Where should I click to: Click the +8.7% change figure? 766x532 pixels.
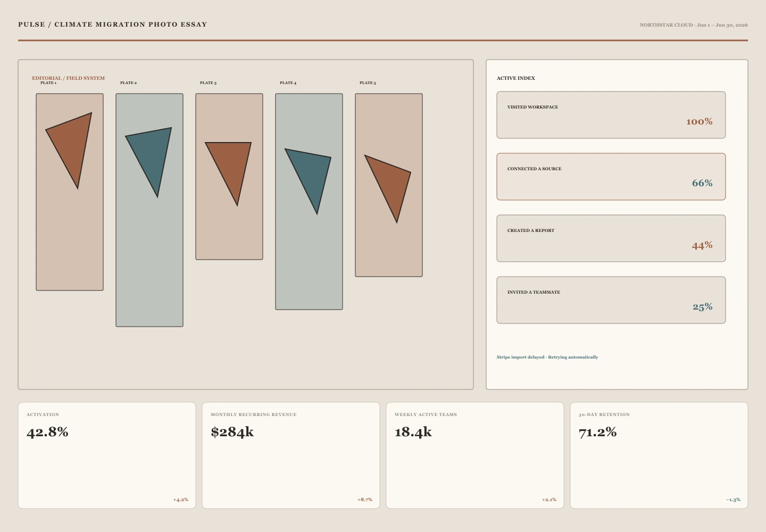[x=364, y=500]
